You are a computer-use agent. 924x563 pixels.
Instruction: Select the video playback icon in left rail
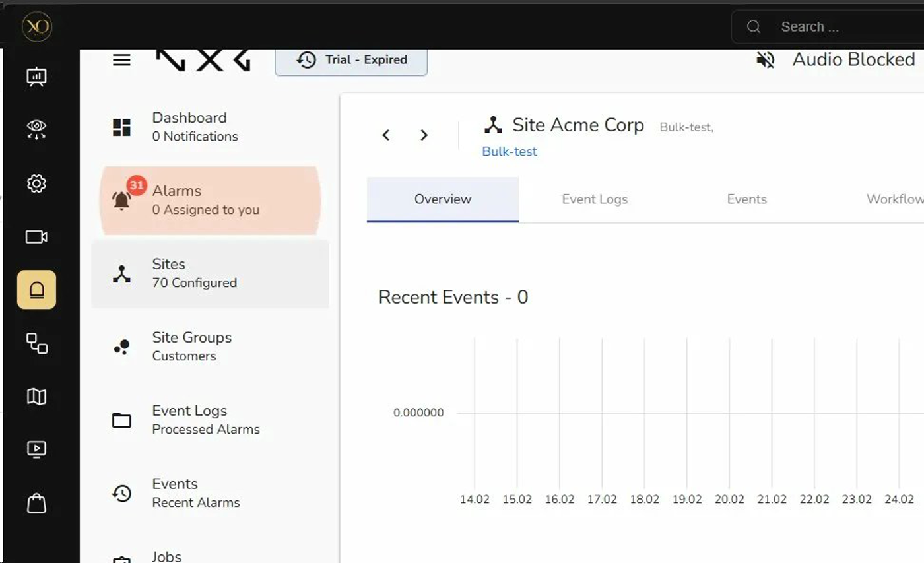pos(36,449)
